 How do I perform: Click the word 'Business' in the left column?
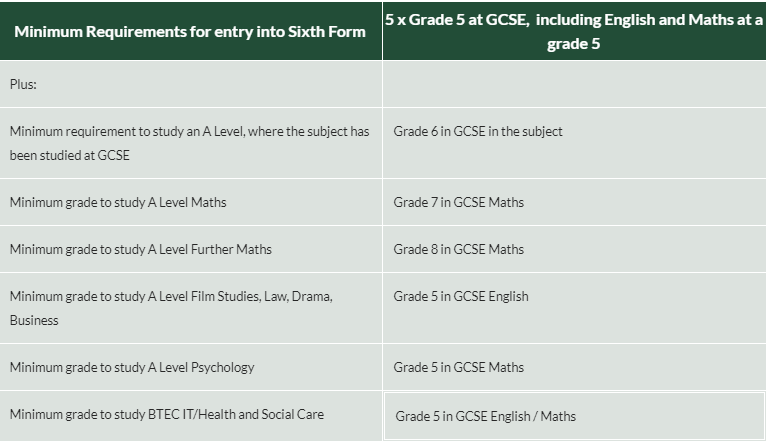tap(34, 320)
